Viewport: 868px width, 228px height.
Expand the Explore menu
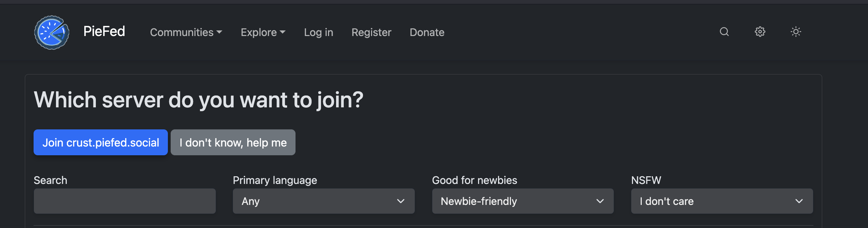pyautogui.click(x=263, y=32)
